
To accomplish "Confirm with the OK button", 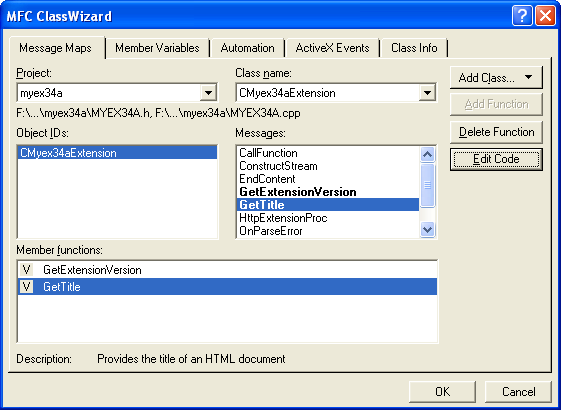I will tap(442, 392).
